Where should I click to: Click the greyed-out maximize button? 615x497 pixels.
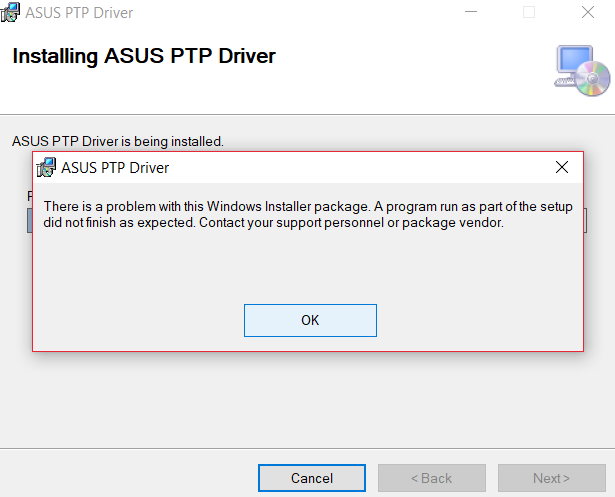click(x=529, y=13)
